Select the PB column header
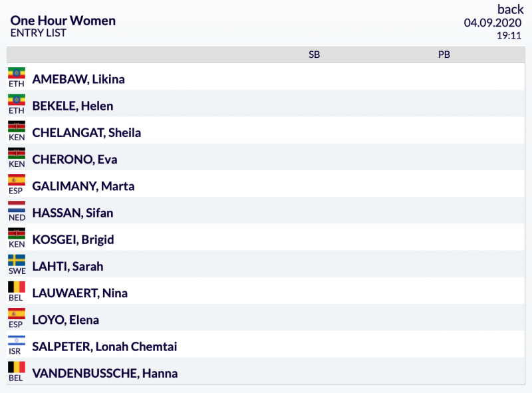Screen dimensions: 532x393 444,55
